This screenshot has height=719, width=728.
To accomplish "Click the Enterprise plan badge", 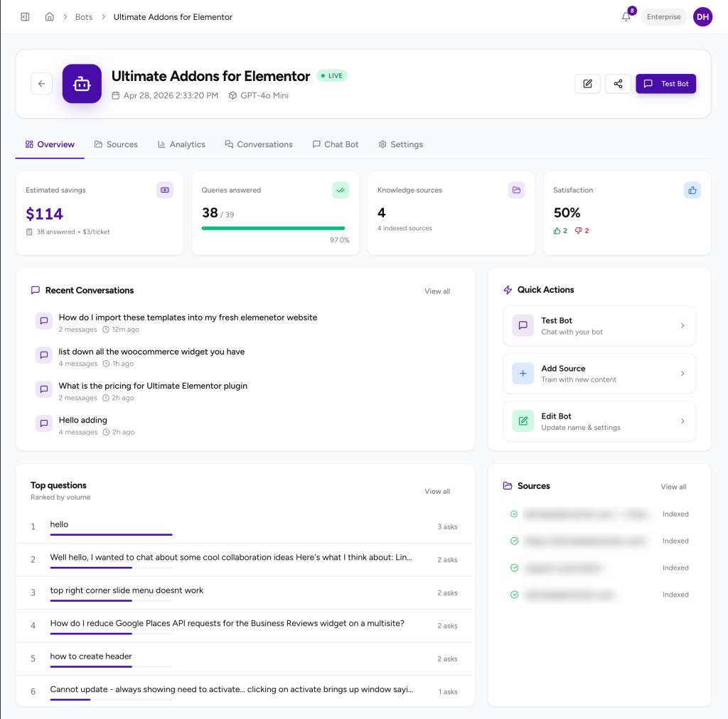I will pos(663,17).
